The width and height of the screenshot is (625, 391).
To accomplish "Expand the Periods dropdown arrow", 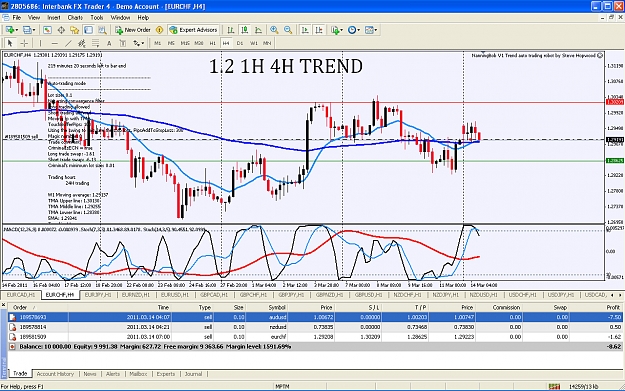I will [x=358, y=30].
